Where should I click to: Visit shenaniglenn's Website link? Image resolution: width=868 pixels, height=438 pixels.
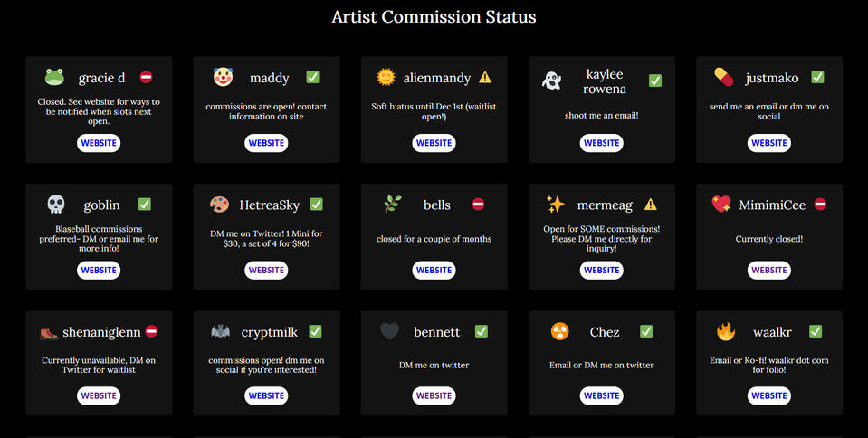tap(99, 395)
